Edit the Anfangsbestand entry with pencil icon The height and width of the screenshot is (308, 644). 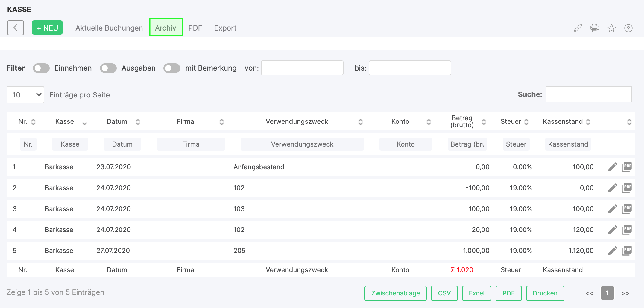click(x=613, y=167)
